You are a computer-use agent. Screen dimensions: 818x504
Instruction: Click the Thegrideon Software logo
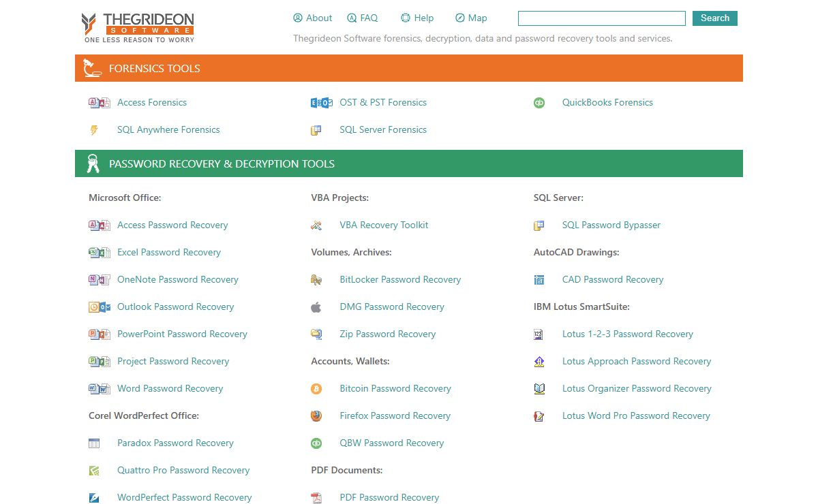(138, 27)
